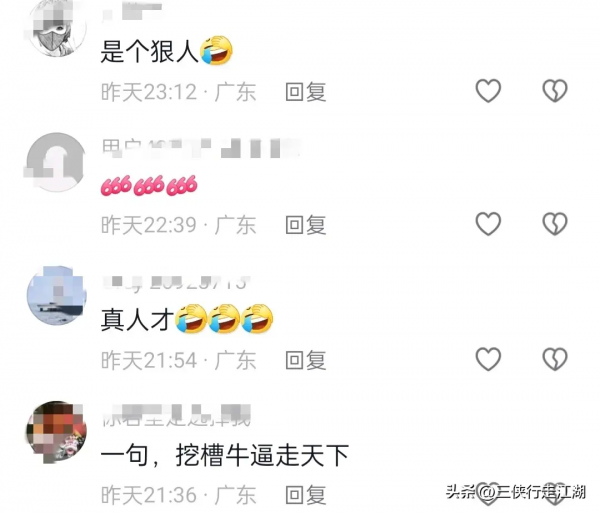Open the blurred username above 666 comment
The image size is (600, 513).
click(201, 148)
